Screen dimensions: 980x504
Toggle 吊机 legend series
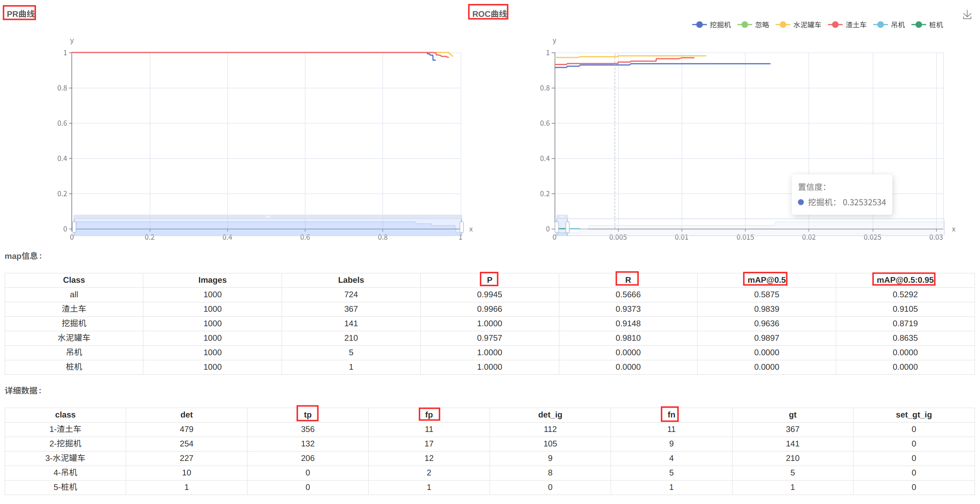[x=889, y=25]
